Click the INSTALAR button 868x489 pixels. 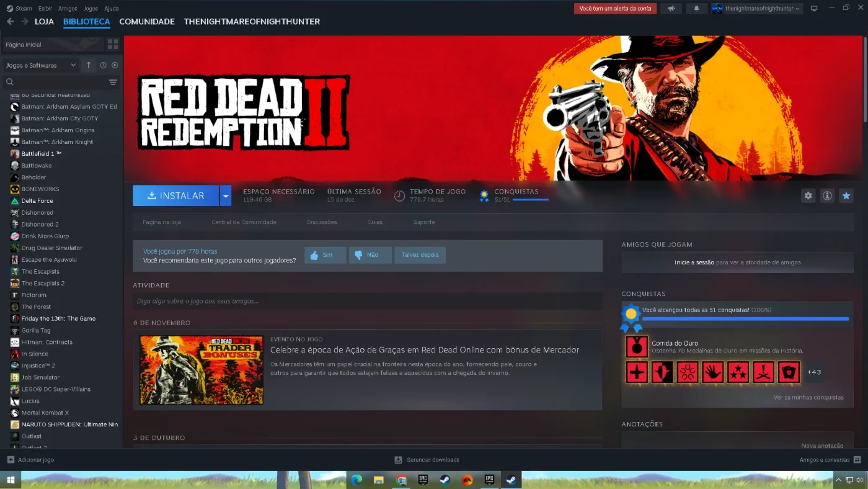pos(176,195)
